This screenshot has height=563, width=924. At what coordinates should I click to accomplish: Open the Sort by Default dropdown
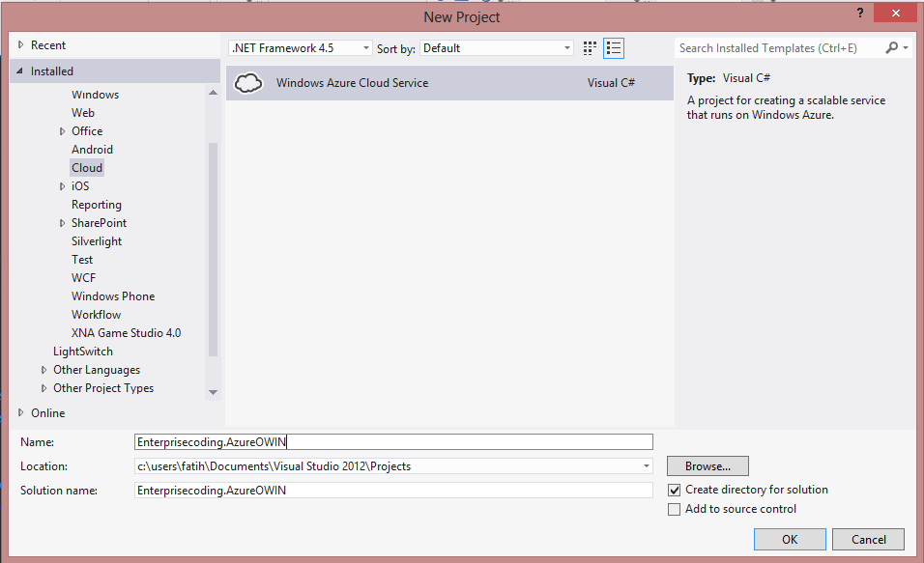(x=497, y=48)
